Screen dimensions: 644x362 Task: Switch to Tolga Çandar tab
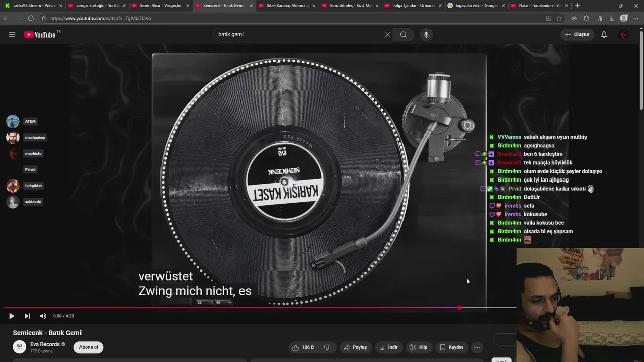(x=413, y=6)
